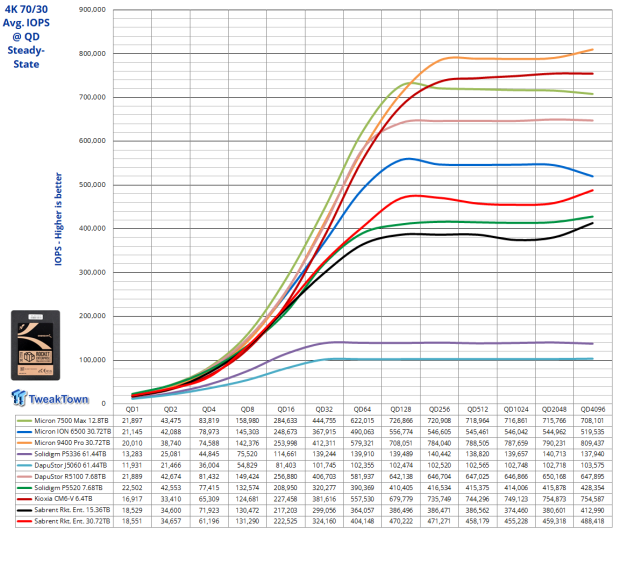Viewport: 620px width, 568px height.
Task: Select the 'DapuStor R5100 7.68TB' legend label
Action: (70, 477)
